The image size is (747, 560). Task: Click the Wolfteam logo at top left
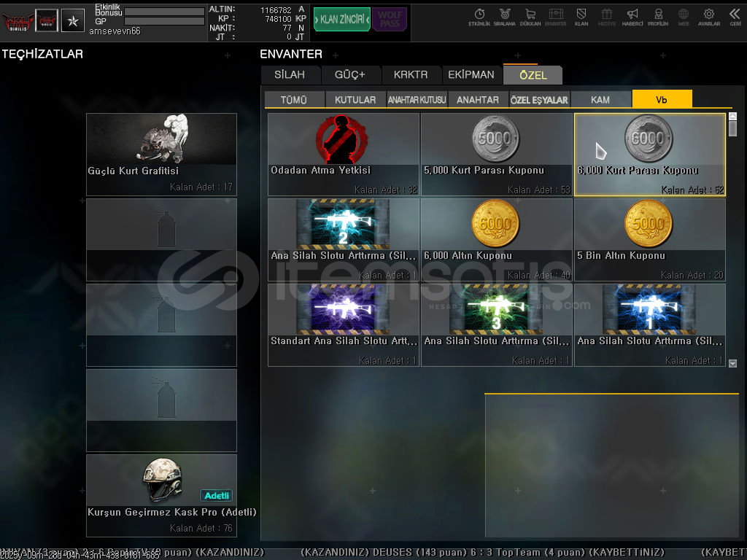pos(18,21)
